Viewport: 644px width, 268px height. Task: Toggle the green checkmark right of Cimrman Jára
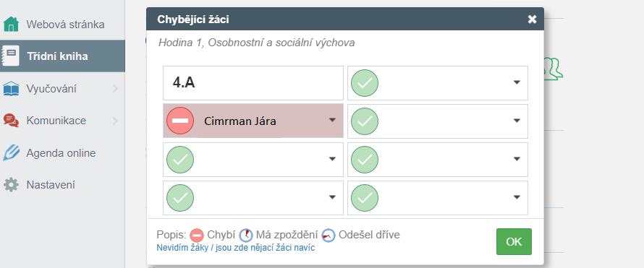point(365,121)
